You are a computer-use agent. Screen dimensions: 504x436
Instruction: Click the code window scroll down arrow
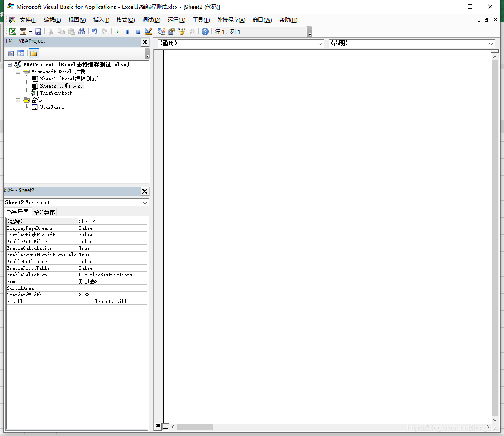(x=495, y=420)
